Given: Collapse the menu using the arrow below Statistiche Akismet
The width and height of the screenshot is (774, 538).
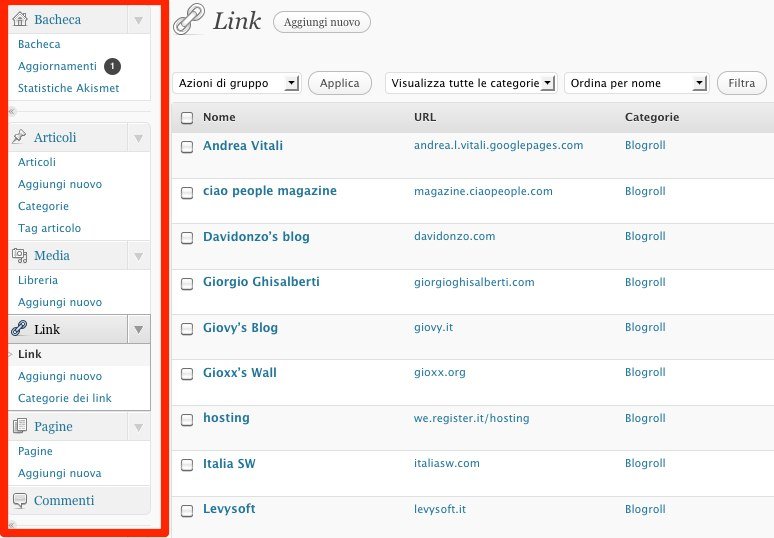Looking at the screenshot, I should pos(12,112).
